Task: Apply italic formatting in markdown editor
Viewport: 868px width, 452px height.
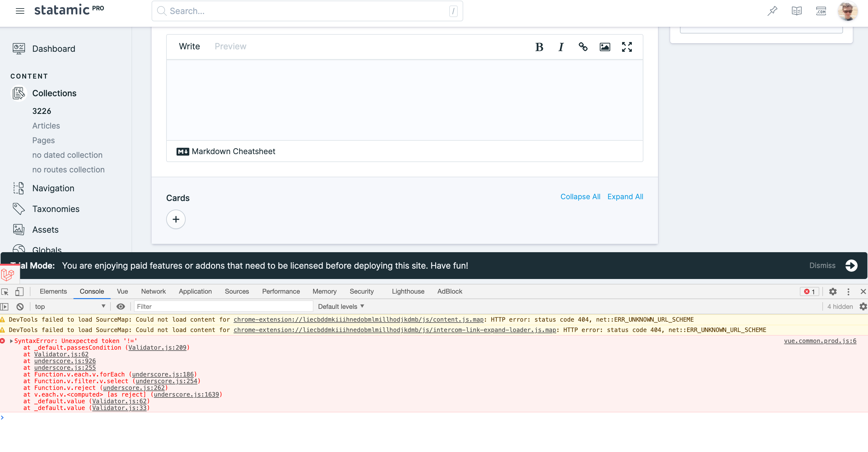Action: tap(561, 47)
